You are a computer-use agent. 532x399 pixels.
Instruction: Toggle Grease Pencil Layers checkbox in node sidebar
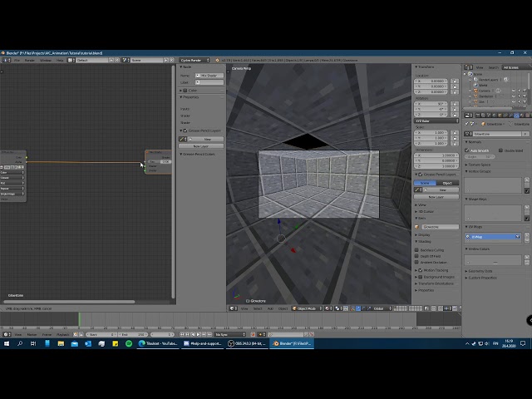pos(185,131)
